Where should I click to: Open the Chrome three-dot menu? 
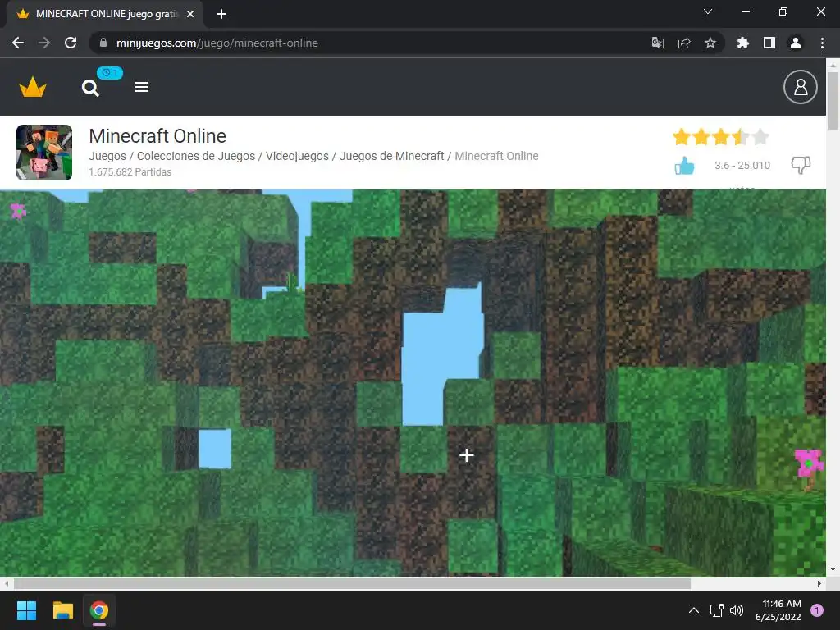[822, 43]
